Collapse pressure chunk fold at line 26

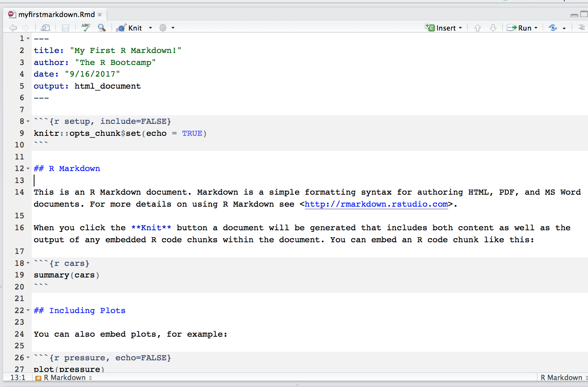tap(28, 358)
